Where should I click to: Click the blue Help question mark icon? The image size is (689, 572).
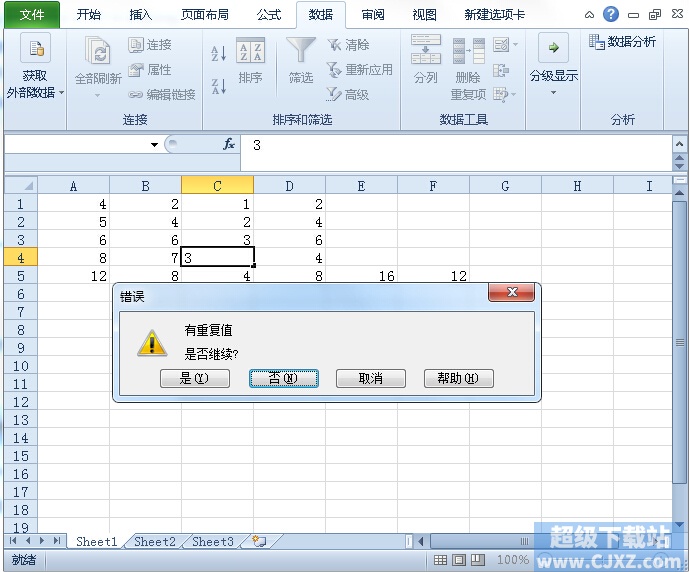pos(611,14)
